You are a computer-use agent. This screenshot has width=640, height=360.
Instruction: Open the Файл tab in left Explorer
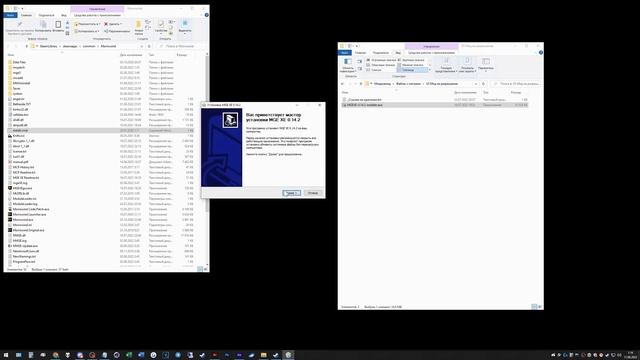tap(10, 15)
